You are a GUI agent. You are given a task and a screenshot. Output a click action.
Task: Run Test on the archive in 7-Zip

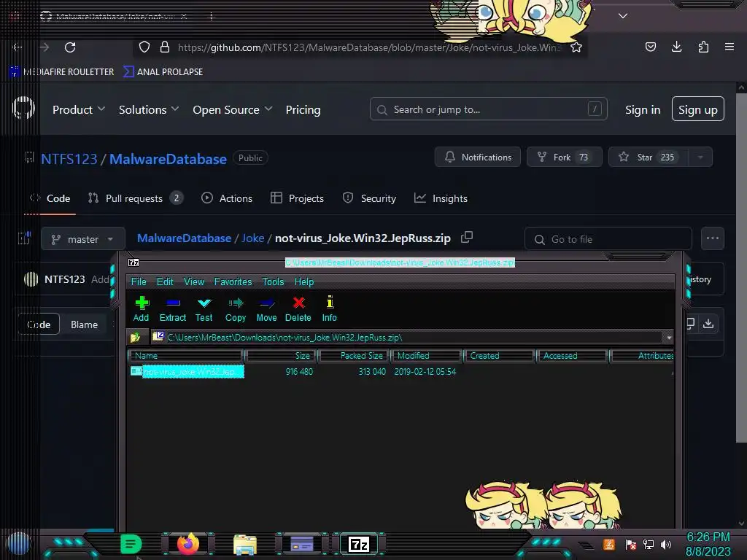pos(204,309)
